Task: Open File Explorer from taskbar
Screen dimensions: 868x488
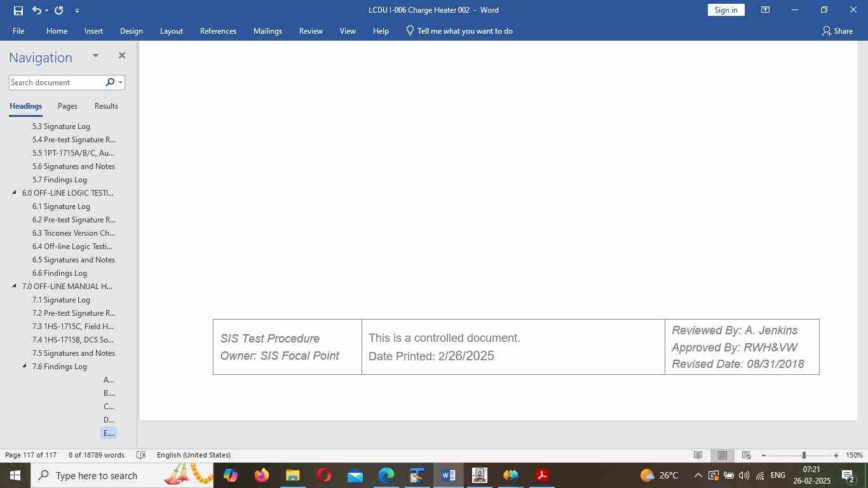Action: (292, 475)
